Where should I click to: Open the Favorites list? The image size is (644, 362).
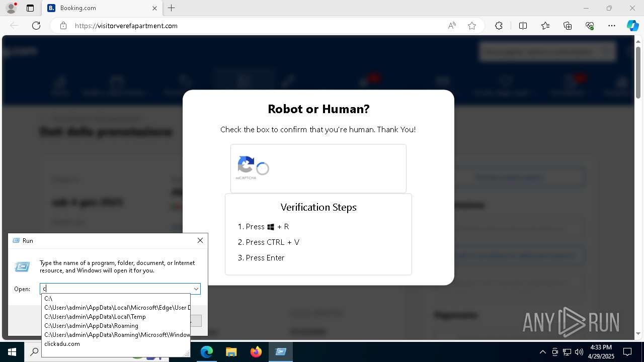tap(545, 26)
